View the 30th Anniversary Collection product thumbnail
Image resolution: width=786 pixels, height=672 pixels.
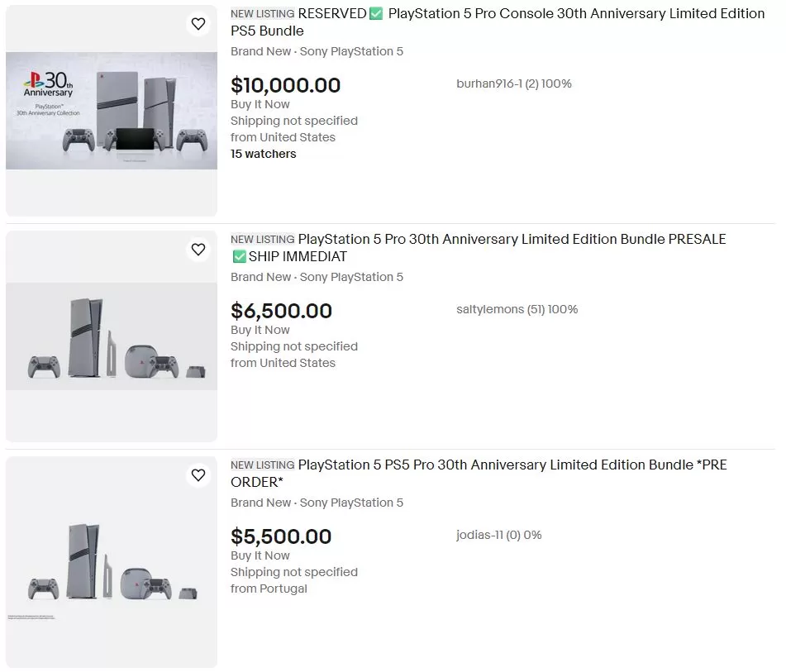click(112, 111)
